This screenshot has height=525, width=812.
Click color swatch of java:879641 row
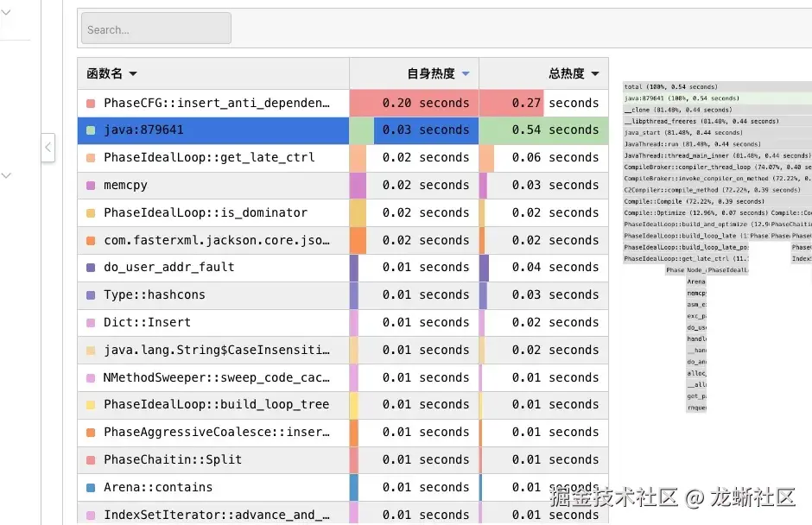point(91,130)
